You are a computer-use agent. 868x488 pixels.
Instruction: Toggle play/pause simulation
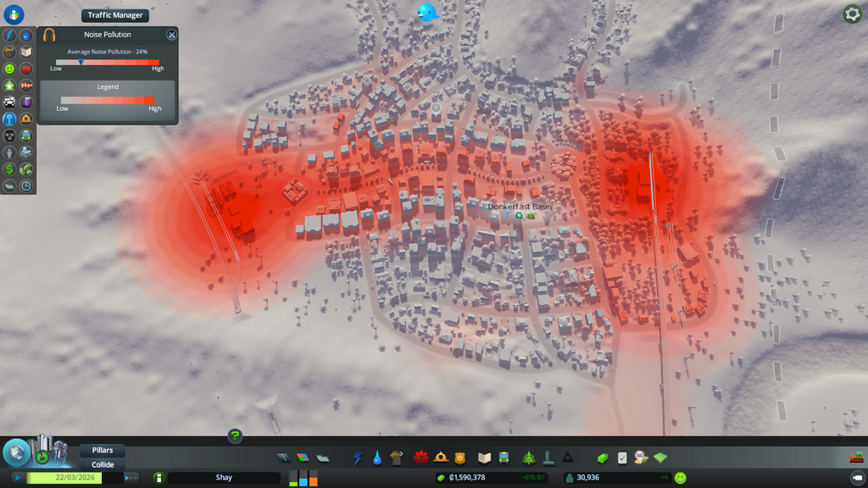(x=18, y=478)
